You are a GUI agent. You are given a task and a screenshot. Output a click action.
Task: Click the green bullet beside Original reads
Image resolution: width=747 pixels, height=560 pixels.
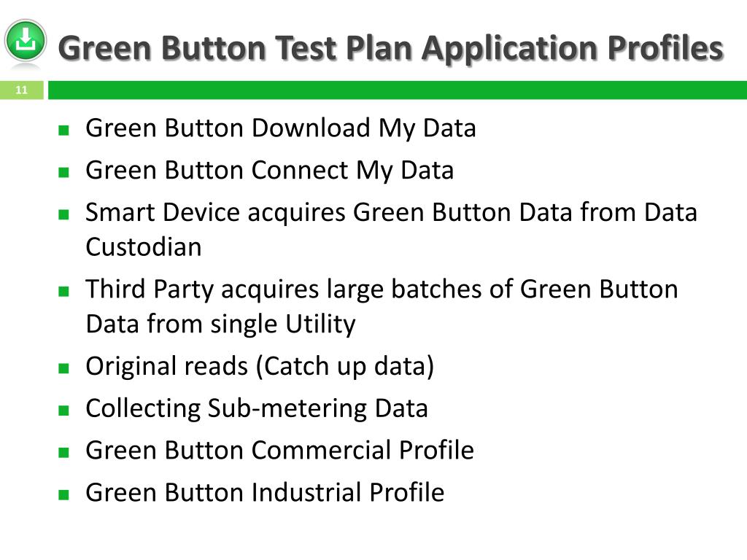point(64,368)
